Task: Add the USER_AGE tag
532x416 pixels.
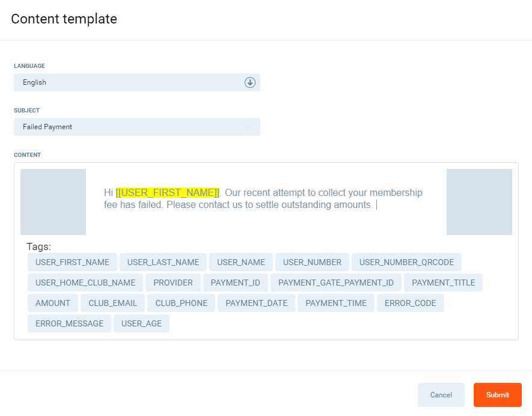Action: click(141, 323)
